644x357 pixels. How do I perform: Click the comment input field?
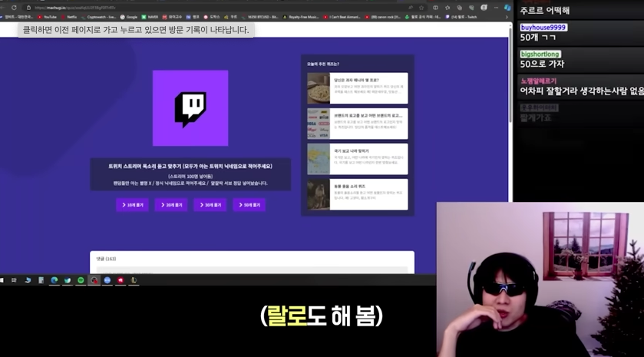[x=252, y=270]
